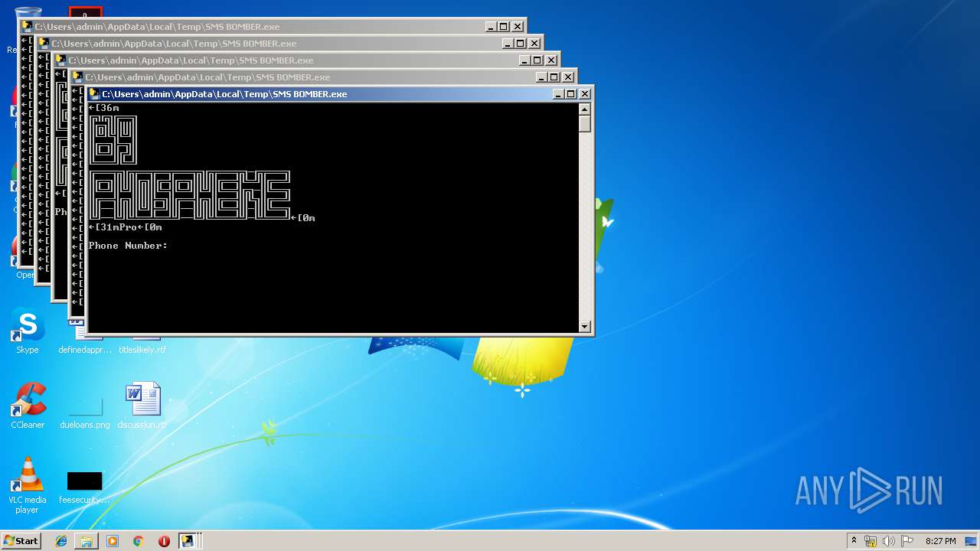Image resolution: width=980 pixels, height=551 pixels.
Task: Click the red Pro text in console
Action: (128, 227)
